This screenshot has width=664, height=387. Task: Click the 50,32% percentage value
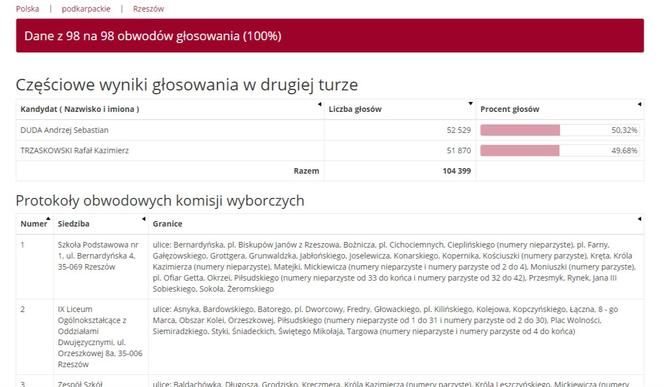pyautogui.click(x=624, y=130)
